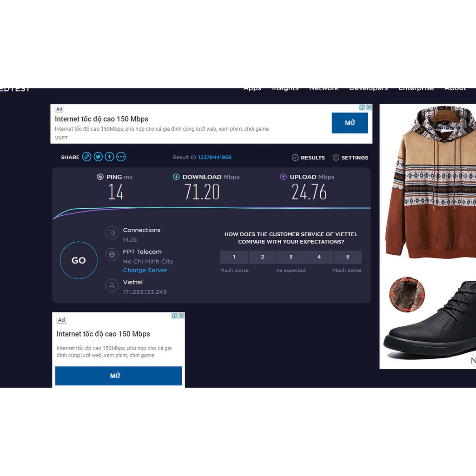Select rating 4 in Viettel survey
This screenshot has width=476, height=476.
tap(319, 257)
